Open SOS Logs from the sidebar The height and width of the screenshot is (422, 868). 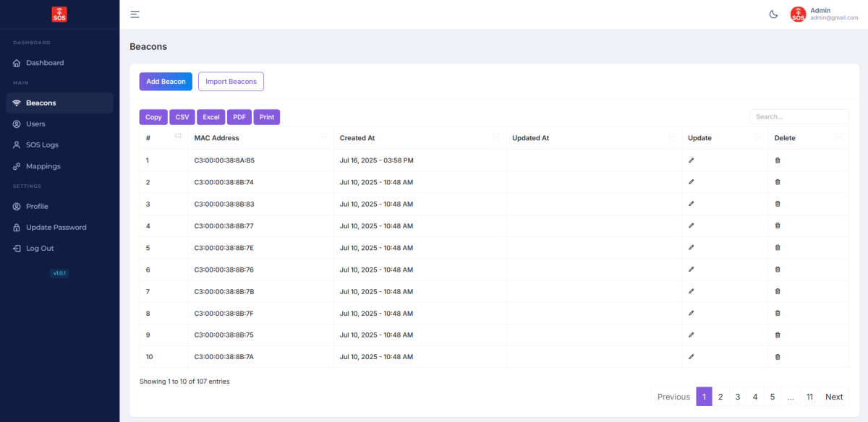[x=42, y=145]
